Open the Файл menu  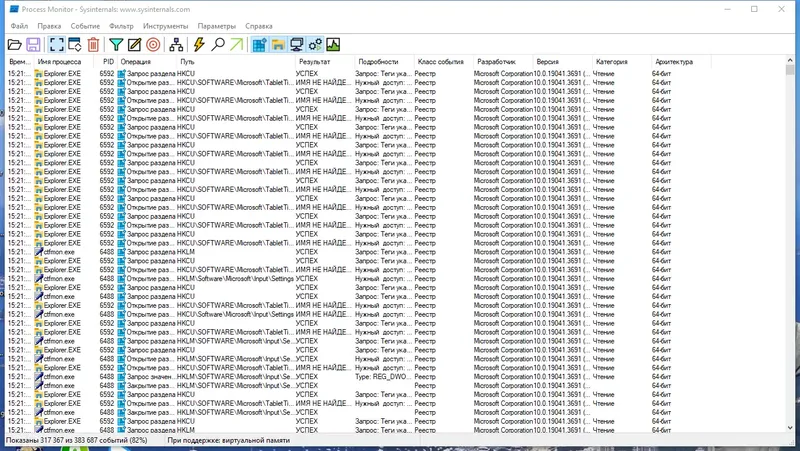(19, 26)
